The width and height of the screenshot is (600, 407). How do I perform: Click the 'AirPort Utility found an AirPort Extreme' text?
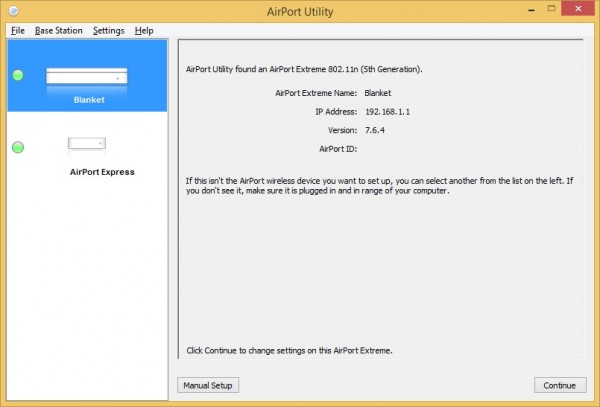304,69
